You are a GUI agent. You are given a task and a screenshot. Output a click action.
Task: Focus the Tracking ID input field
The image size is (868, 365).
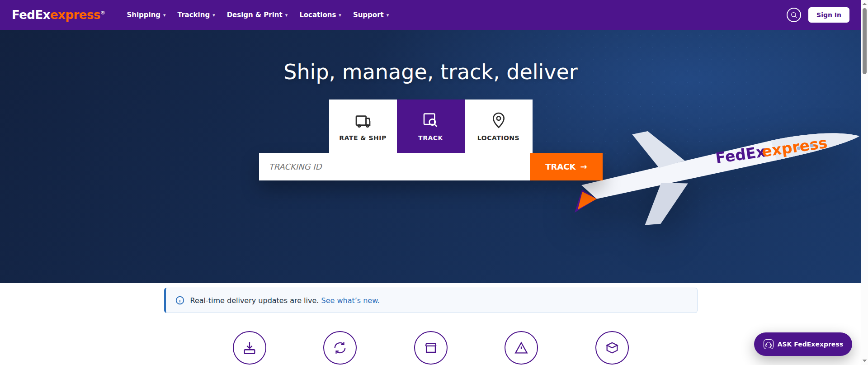[394, 167]
